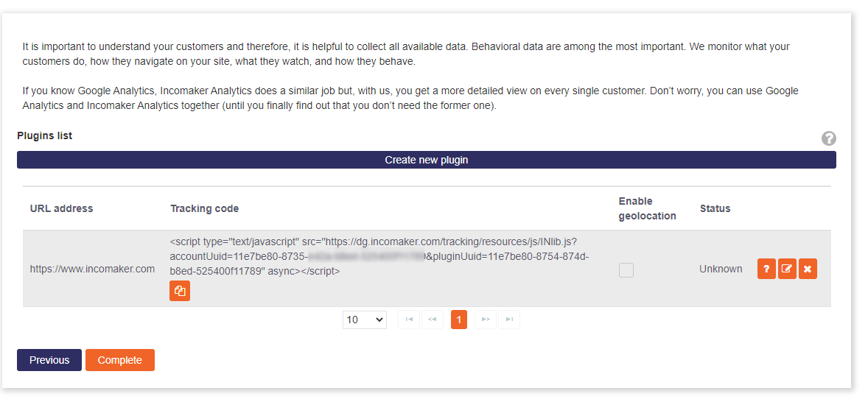Delete the incomaker.com plugin
Screen dimensions: 868x402
tap(808, 269)
